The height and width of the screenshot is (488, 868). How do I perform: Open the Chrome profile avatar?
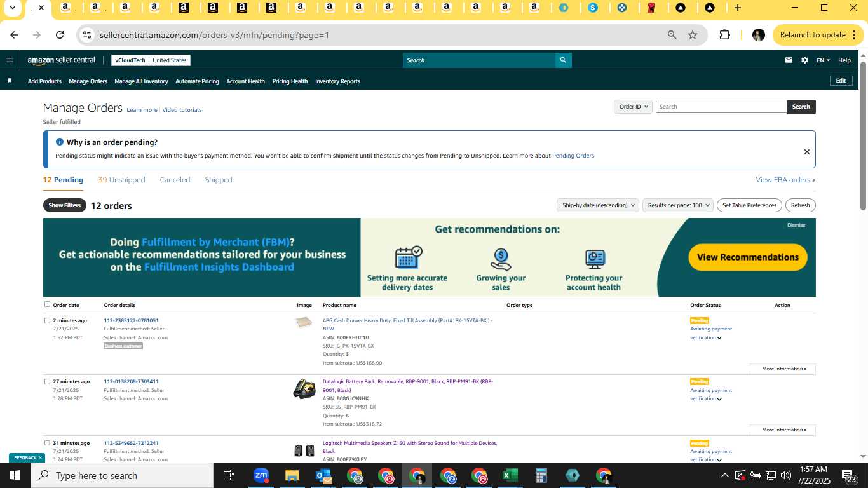[758, 35]
